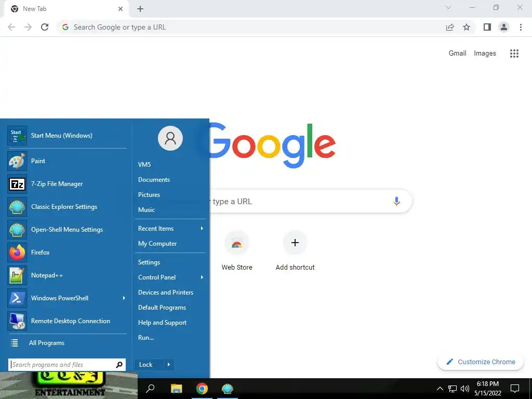Open the Images link

(x=485, y=54)
